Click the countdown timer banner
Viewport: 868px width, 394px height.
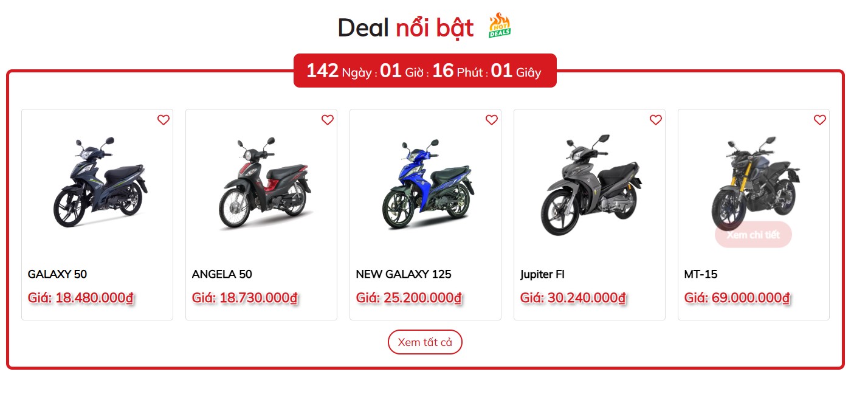425,71
